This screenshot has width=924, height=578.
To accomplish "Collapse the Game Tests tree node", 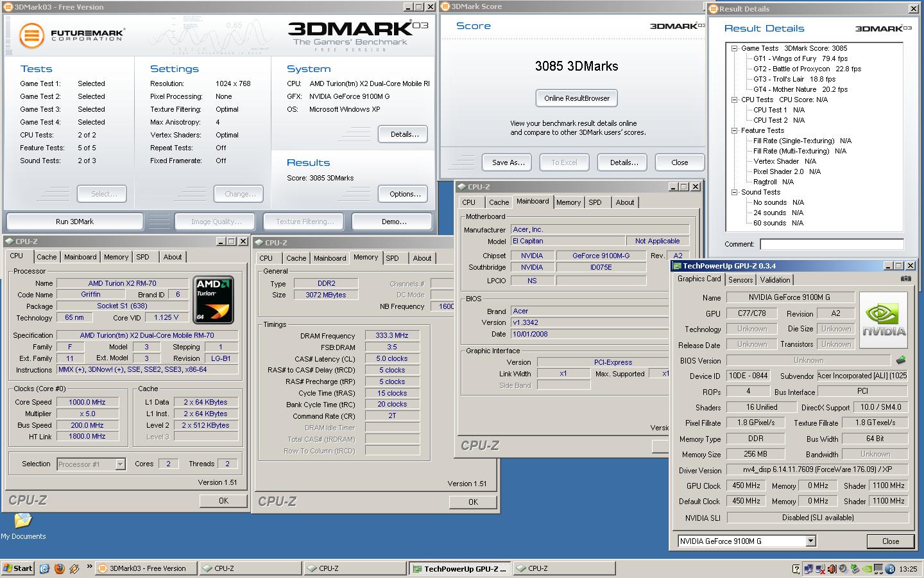I will point(735,48).
